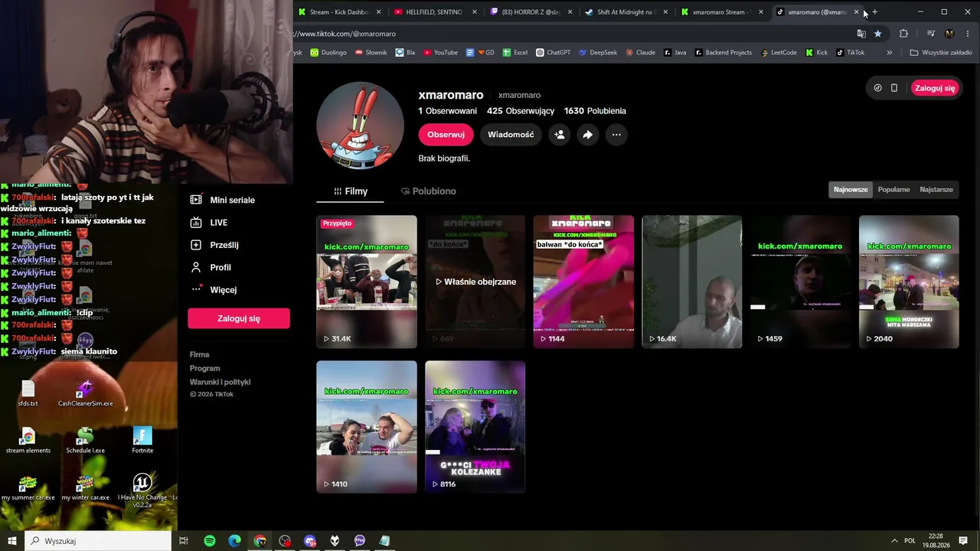Viewport: 980px width, 551px height.
Task: Open Microsoft Edge from the taskbar
Action: pos(235,541)
